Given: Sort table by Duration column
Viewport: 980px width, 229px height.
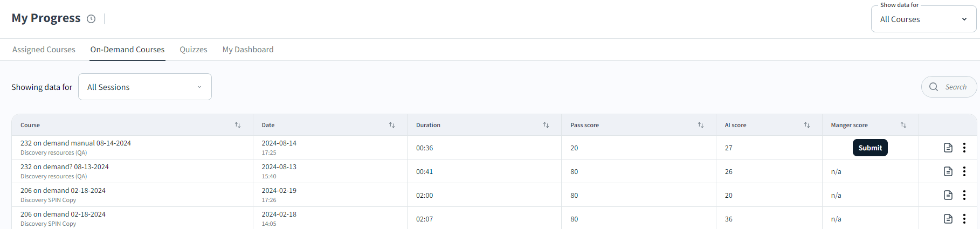Looking at the screenshot, I should [x=546, y=125].
